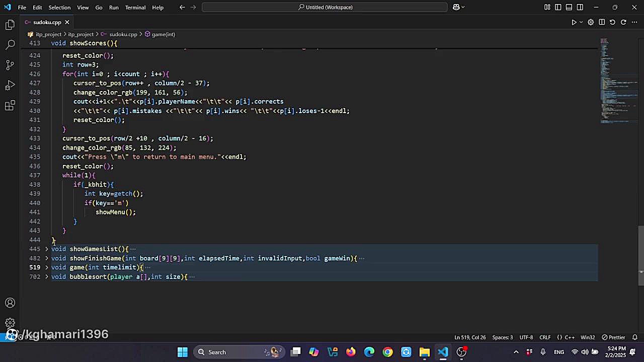Open the Help menu
The image size is (644, 362).
pyautogui.click(x=158, y=8)
